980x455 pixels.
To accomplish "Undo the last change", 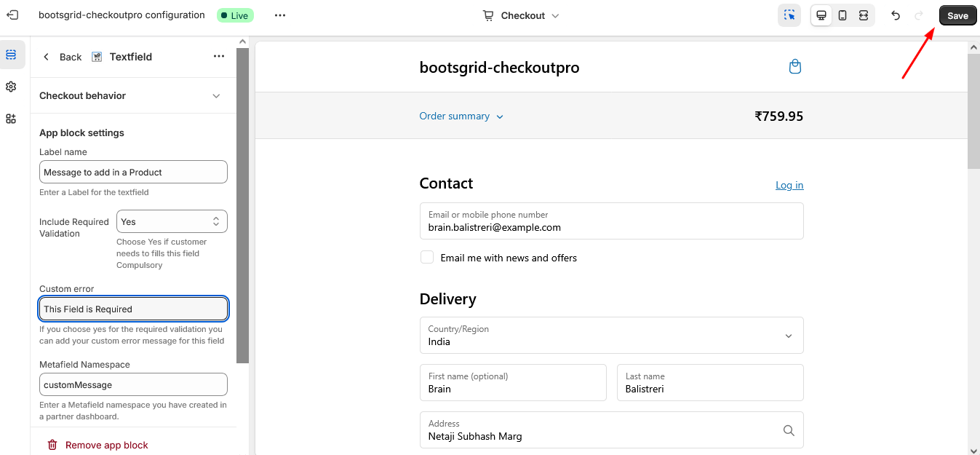I will pyautogui.click(x=896, y=15).
